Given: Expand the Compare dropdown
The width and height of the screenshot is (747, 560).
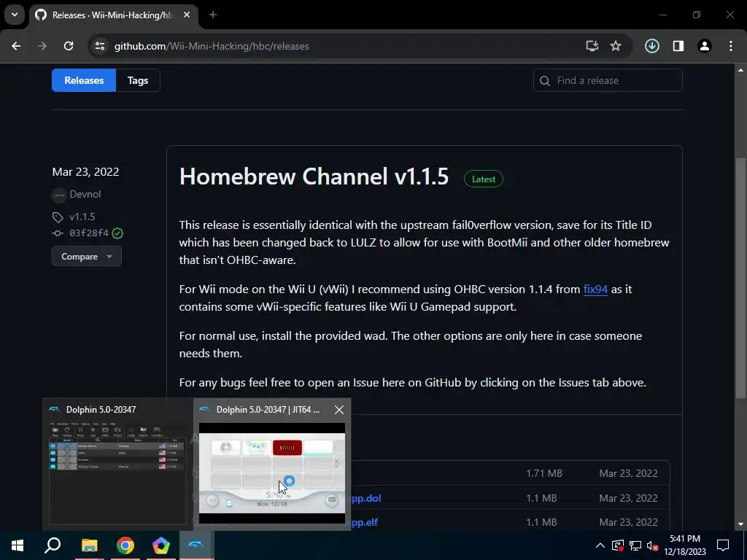Looking at the screenshot, I should pyautogui.click(x=86, y=256).
